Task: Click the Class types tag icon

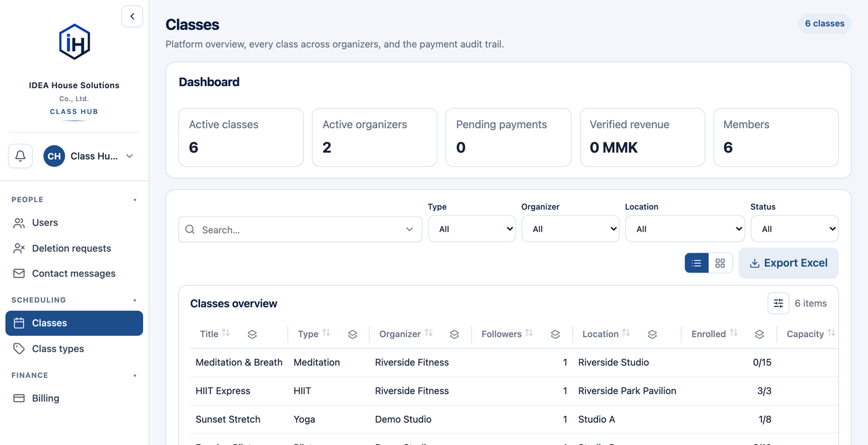Action: (19, 349)
